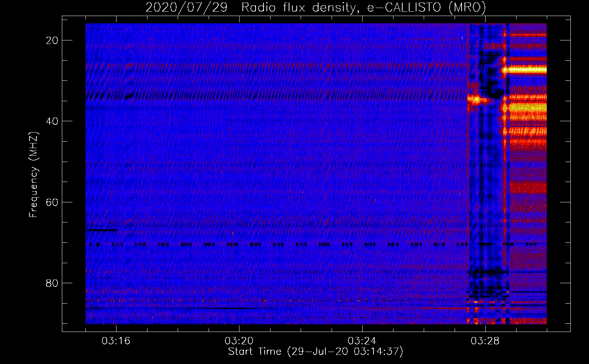Click the plot title '2020/07/29 Radio flux density'
The height and width of the screenshot is (364, 589).
click(316, 7)
